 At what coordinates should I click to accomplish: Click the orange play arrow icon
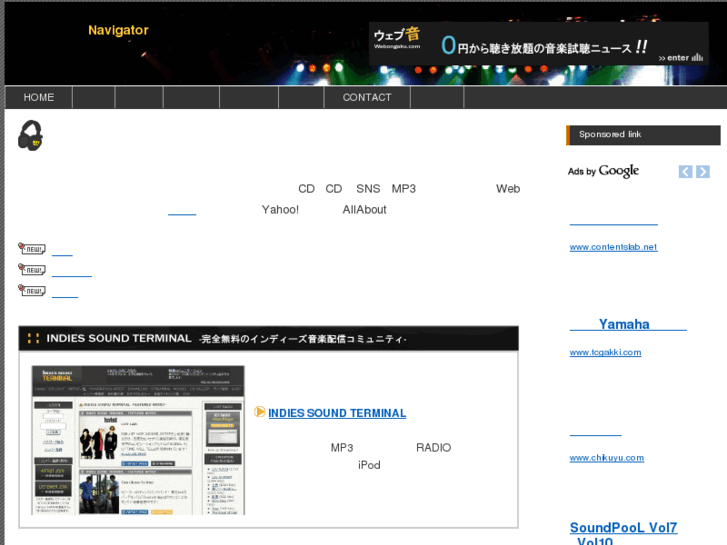click(x=260, y=412)
